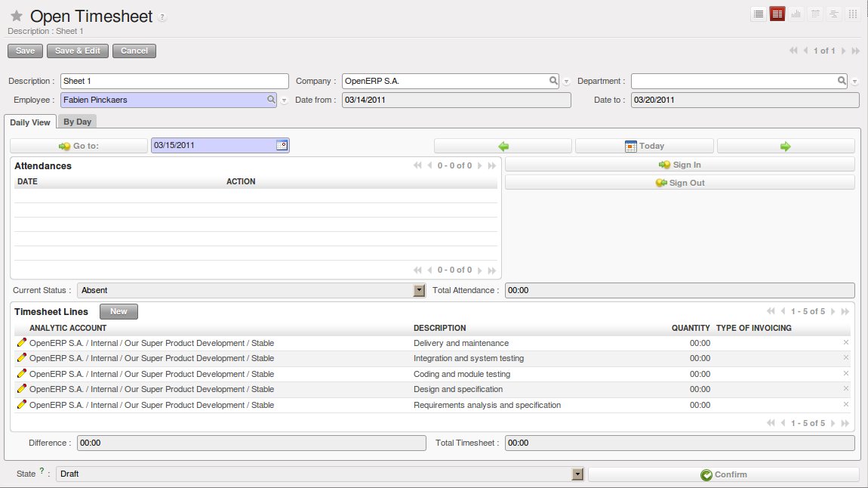Go to previous day with left green arrow
Viewport: 868px width, 488px height.
coord(503,146)
